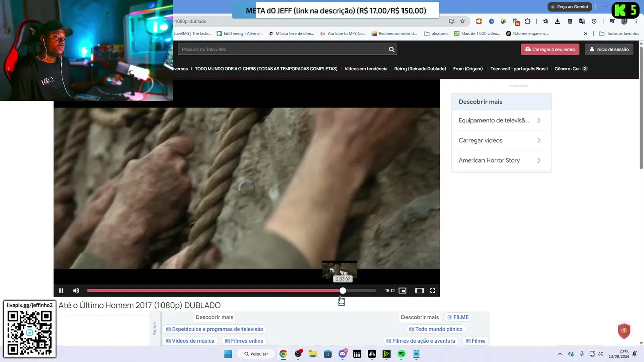The image size is (644, 362).
Task: Open the 'YouTube to MP3 Co...' bookmark
Action: (x=343, y=34)
